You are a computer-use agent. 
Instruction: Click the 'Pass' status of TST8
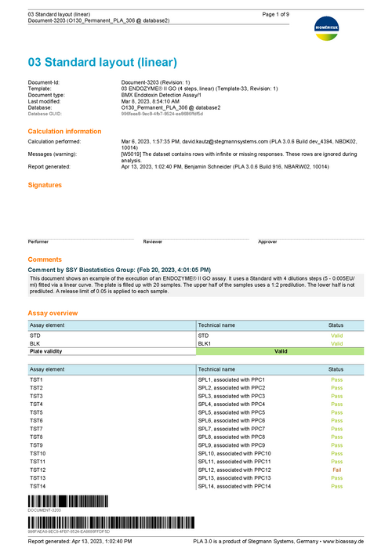point(337,437)
